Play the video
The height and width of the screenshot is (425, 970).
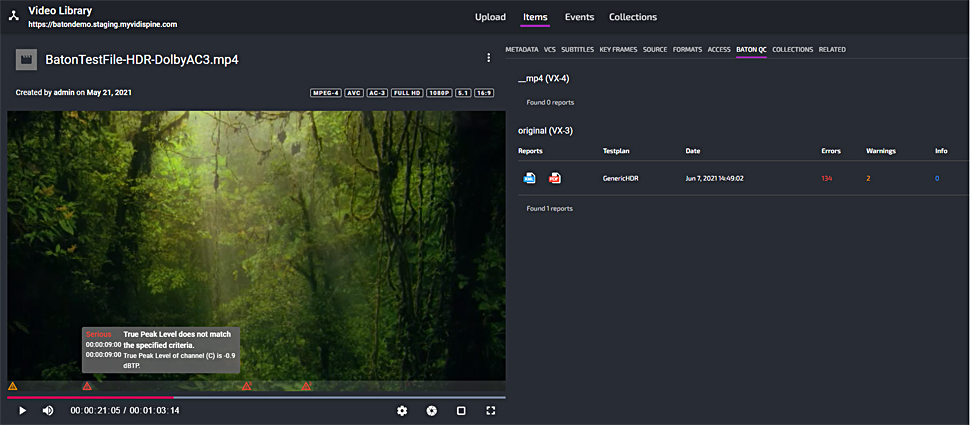point(22,410)
